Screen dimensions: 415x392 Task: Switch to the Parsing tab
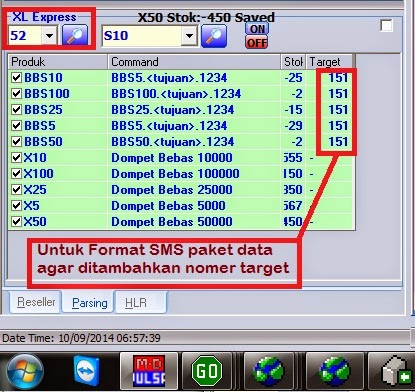[x=89, y=303]
